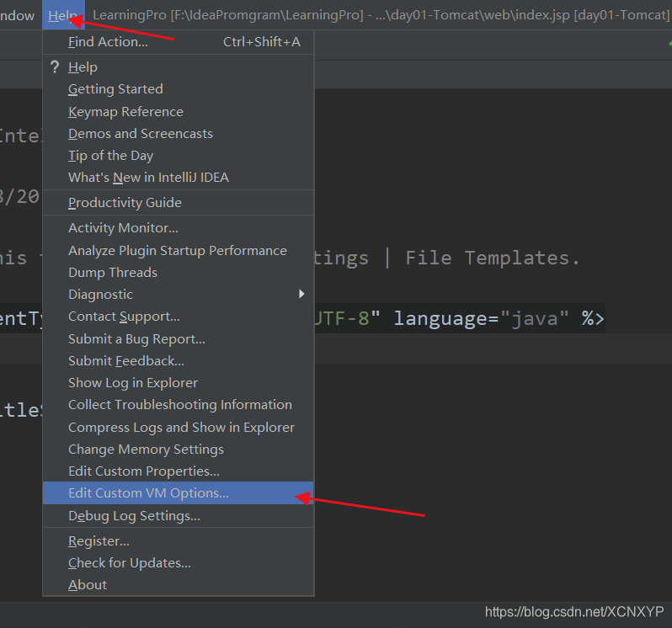The image size is (672, 628).
Task: Expand the Diagnostic submenu arrow
Action: [301, 294]
